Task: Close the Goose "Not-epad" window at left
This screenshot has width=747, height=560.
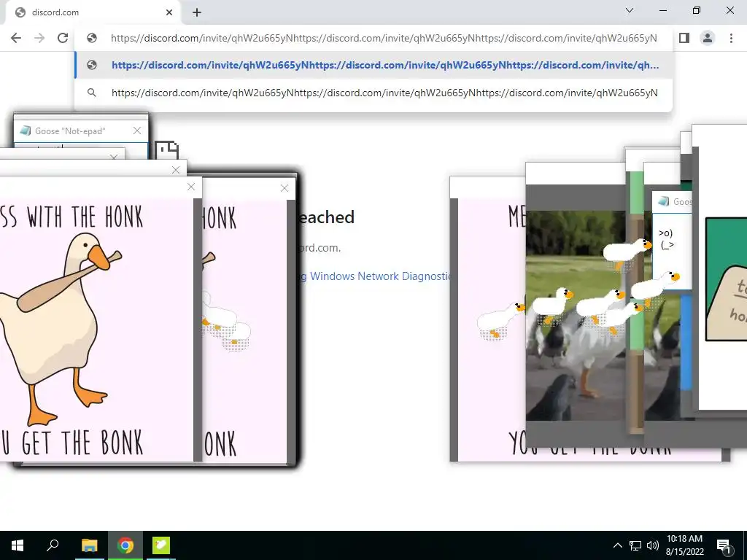Action: click(x=137, y=131)
